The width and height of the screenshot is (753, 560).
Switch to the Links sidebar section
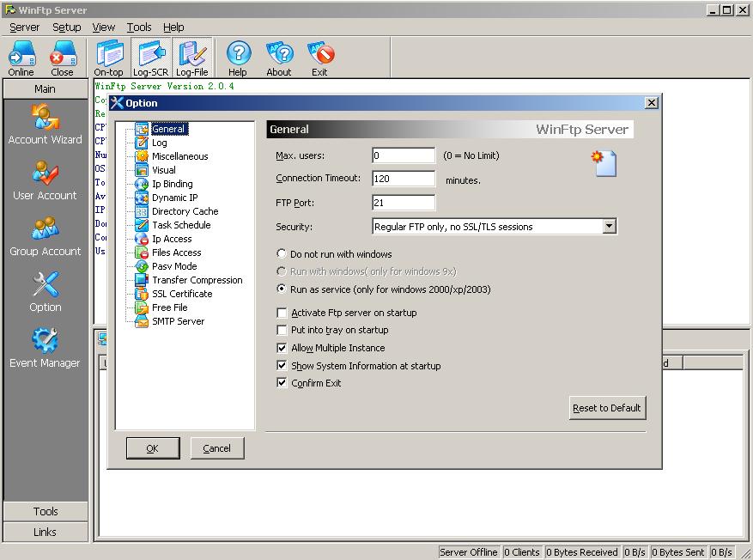tap(45, 532)
